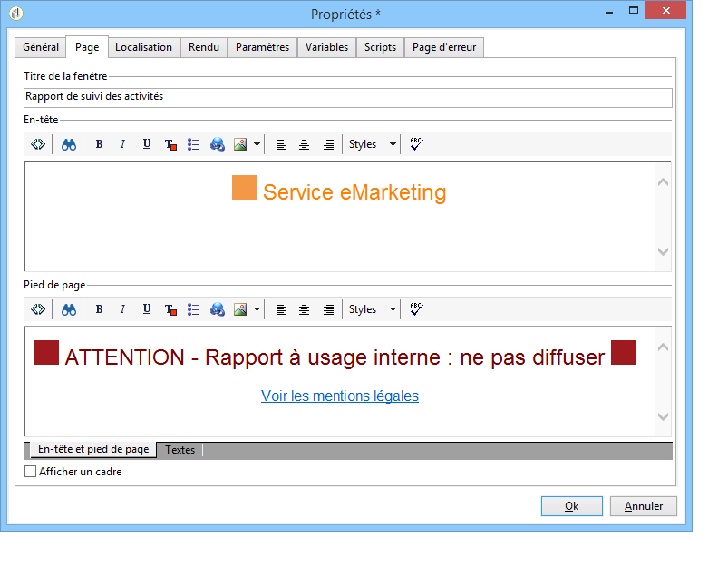Screen dimensions: 728x567
Task: Click the header editor scroll down arrow
Action: [x=663, y=252]
